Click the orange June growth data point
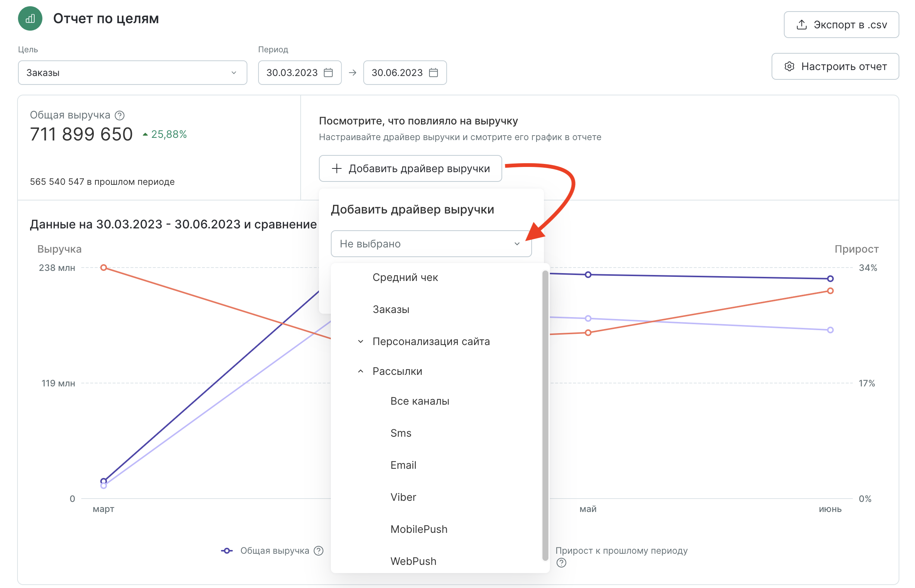The height and width of the screenshot is (588, 915). click(x=830, y=291)
